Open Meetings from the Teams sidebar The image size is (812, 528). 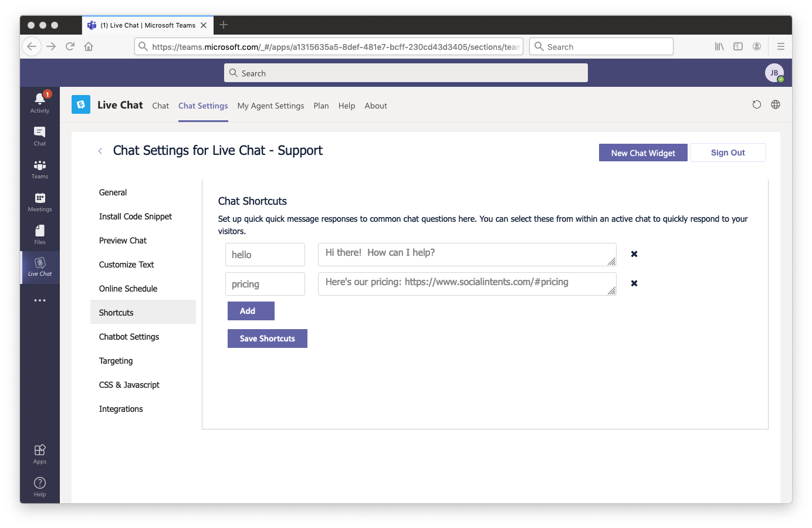coord(39,202)
